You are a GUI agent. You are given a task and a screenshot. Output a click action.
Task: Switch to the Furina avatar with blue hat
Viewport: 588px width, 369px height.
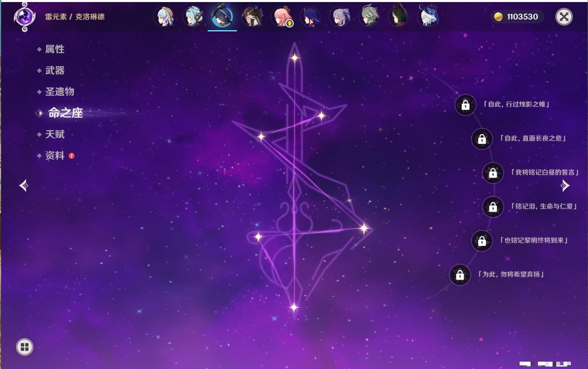click(x=428, y=17)
